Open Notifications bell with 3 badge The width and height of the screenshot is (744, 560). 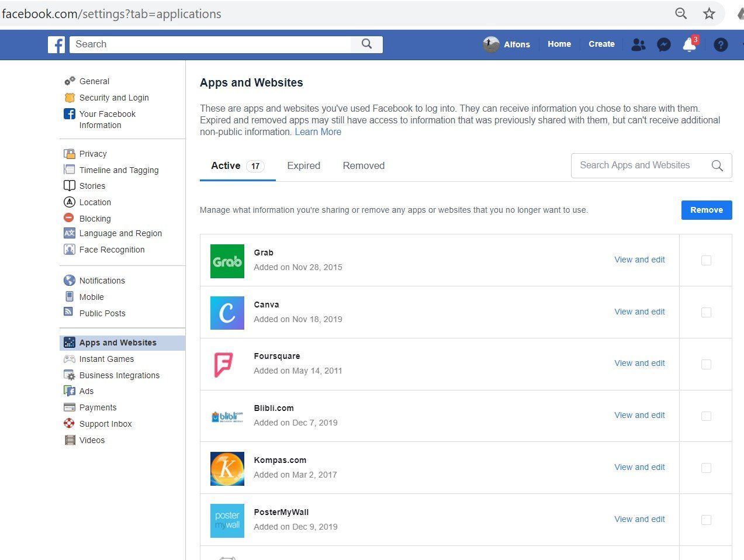(x=690, y=44)
